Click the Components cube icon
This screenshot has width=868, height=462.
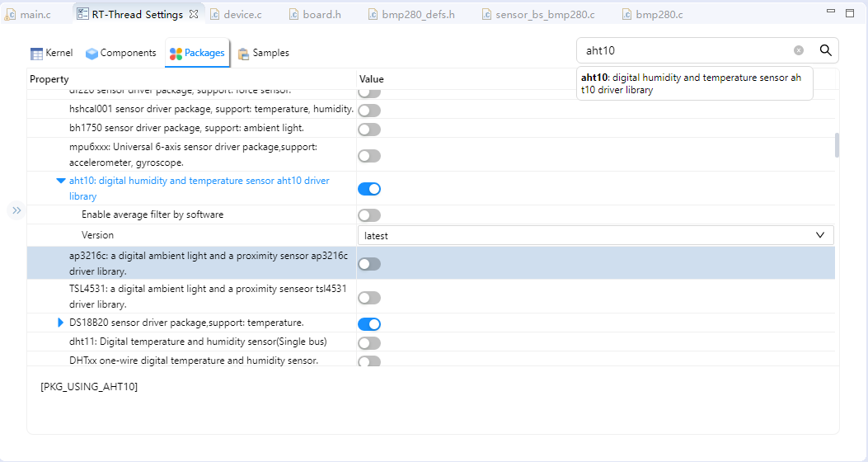[91, 53]
